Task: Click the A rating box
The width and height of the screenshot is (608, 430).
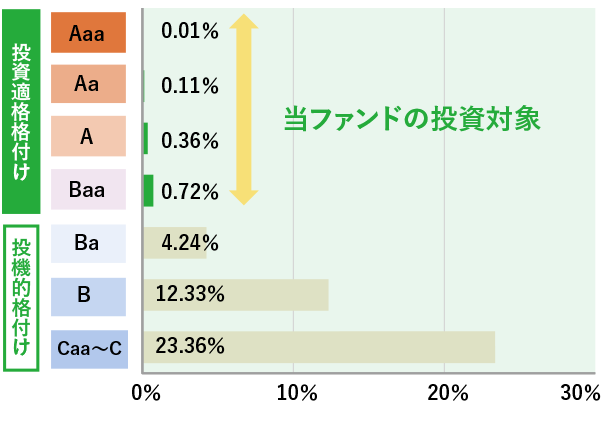Action: 88,136
